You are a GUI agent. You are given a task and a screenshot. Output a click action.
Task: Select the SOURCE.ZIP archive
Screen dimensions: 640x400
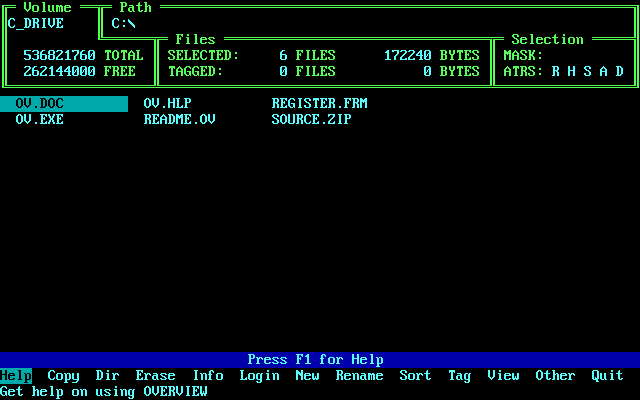(x=312, y=120)
